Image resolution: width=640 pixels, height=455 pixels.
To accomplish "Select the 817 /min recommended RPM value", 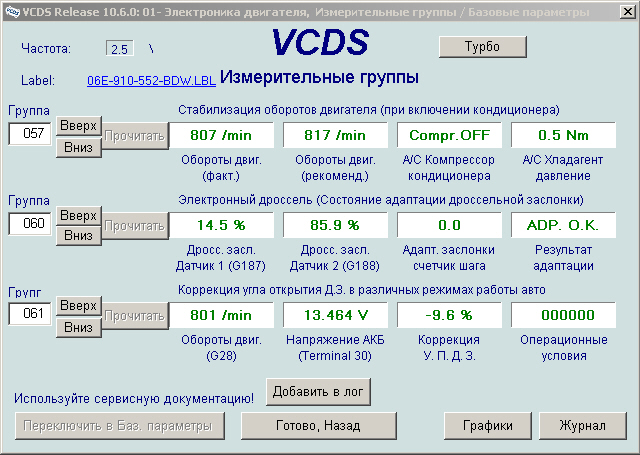I will [x=335, y=135].
